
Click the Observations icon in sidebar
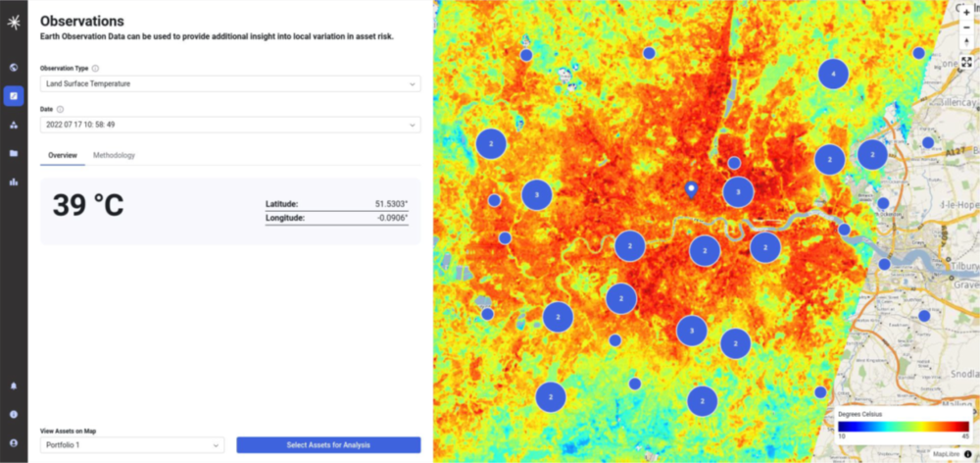pyautogui.click(x=14, y=96)
